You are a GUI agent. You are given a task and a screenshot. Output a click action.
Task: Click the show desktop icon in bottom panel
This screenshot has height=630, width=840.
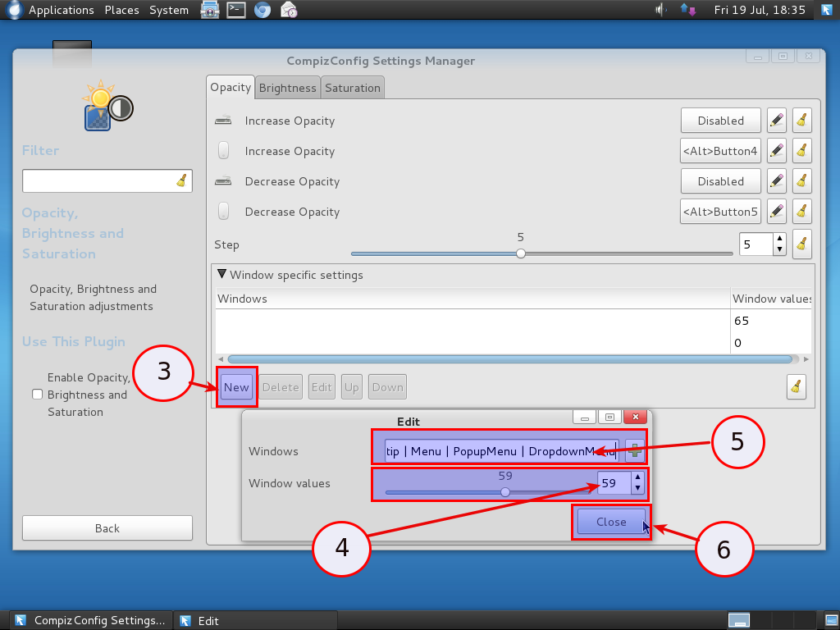click(x=831, y=620)
